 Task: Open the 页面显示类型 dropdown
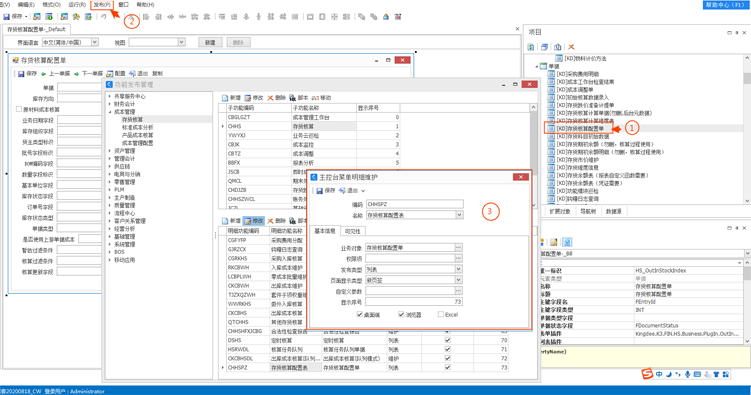(458, 280)
